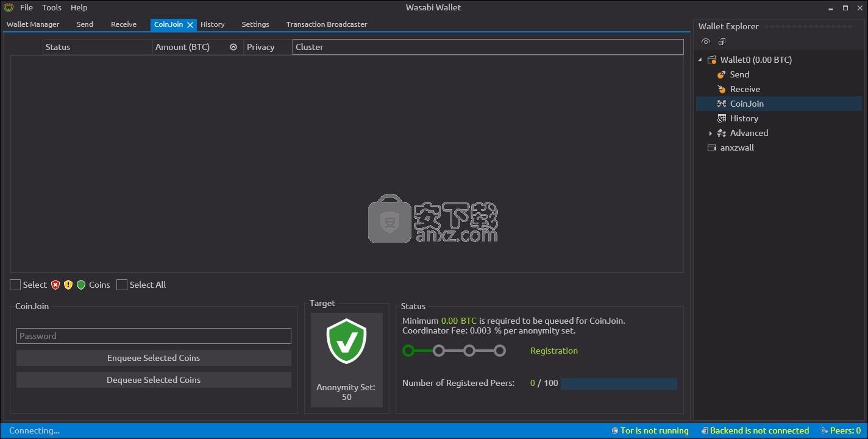Click the collapse-all icon in Wallet Explorer
The width and height of the screenshot is (868, 439).
tap(722, 42)
